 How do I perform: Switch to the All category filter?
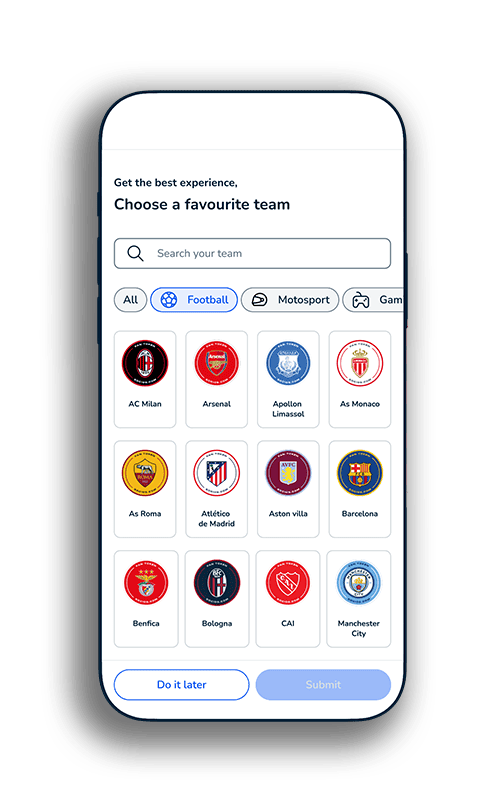[130, 300]
